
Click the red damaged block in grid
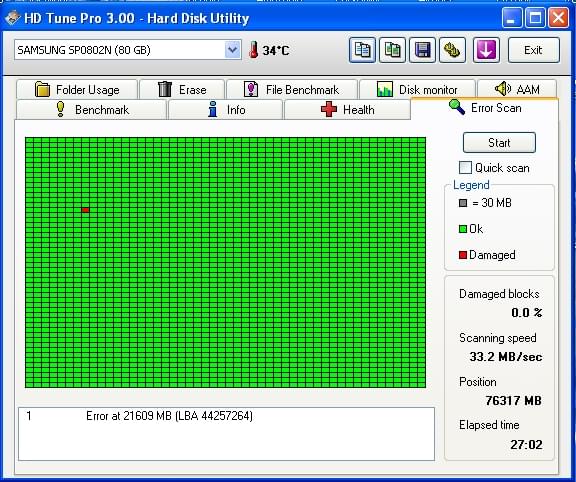point(86,210)
